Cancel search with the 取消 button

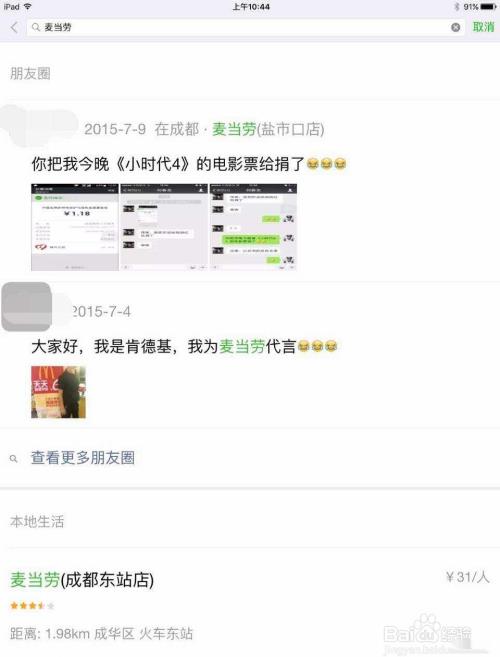(483, 27)
